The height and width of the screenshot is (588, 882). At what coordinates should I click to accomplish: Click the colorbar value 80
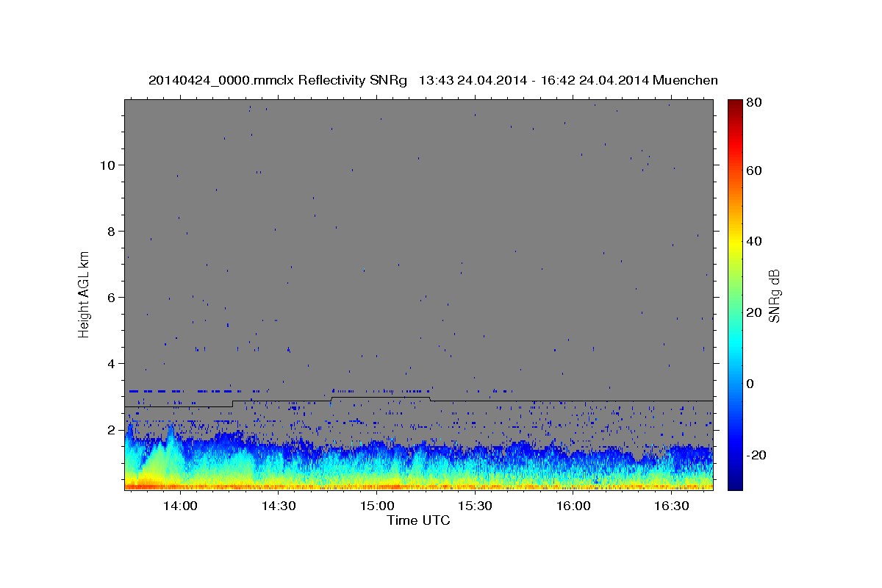[754, 103]
